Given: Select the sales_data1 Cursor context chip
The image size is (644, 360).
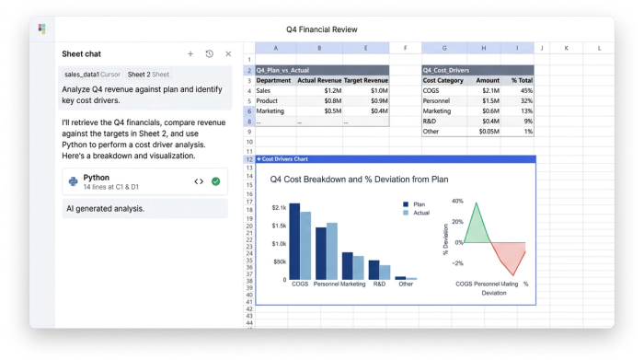Looking at the screenshot, I should [x=92, y=75].
